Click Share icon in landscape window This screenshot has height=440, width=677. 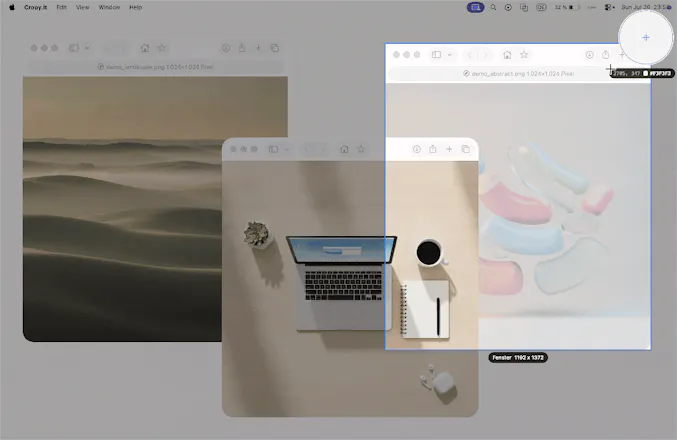(x=242, y=48)
